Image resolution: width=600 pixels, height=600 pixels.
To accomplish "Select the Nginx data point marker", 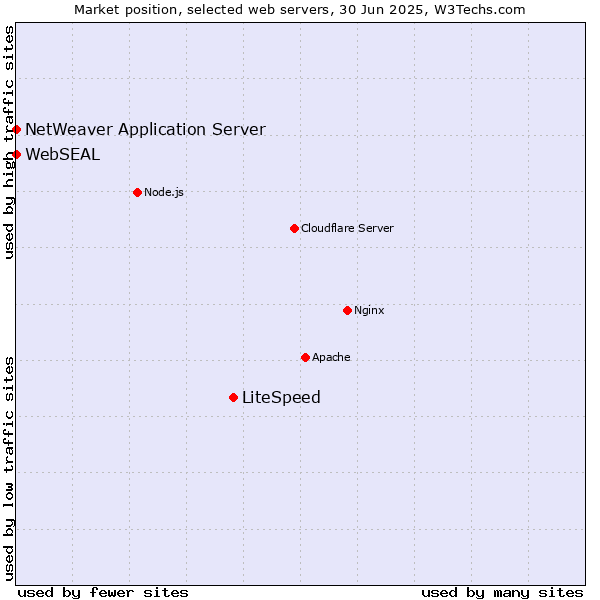I will coord(347,310).
